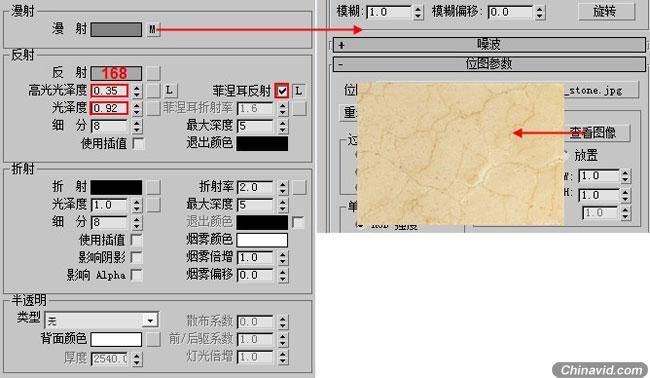The width and height of the screenshot is (650, 378).
Task: Enable the 菲涅耳反射 checkbox
Action: (x=282, y=91)
